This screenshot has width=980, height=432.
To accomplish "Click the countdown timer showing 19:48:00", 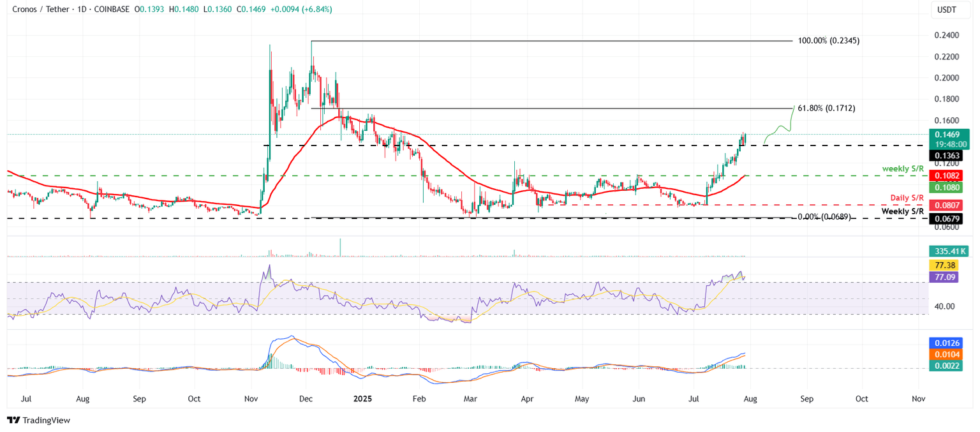I will click(950, 144).
